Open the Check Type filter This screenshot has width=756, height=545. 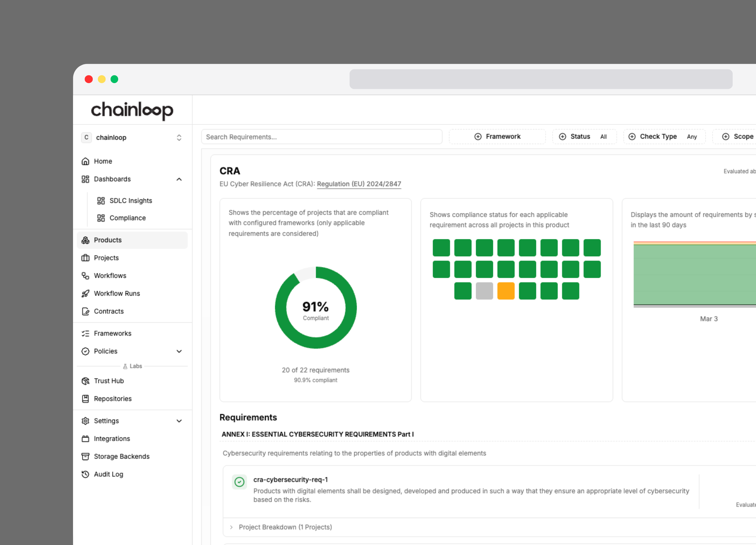coord(664,136)
